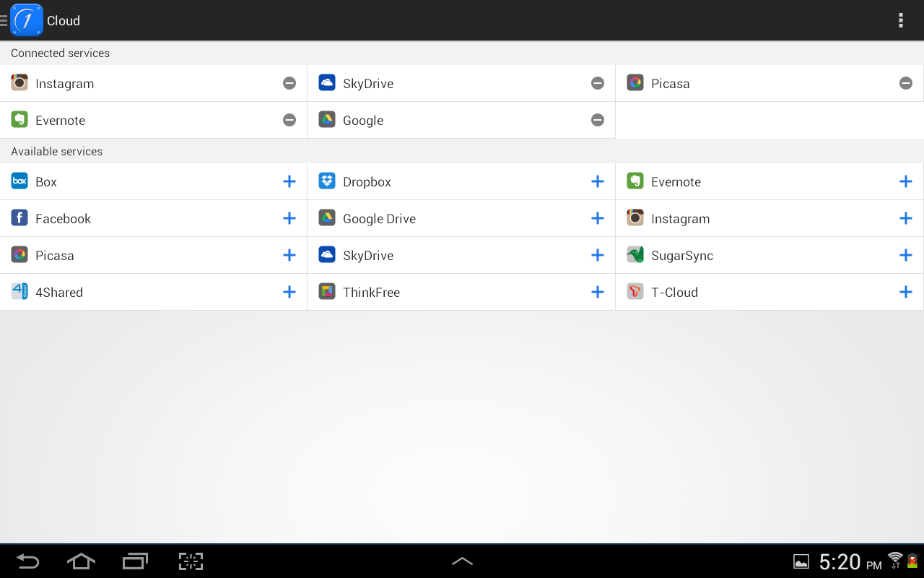This screenshot has width=924, height=578.
Task: Go back with the Android back button
Action: (x=28, y=561)
